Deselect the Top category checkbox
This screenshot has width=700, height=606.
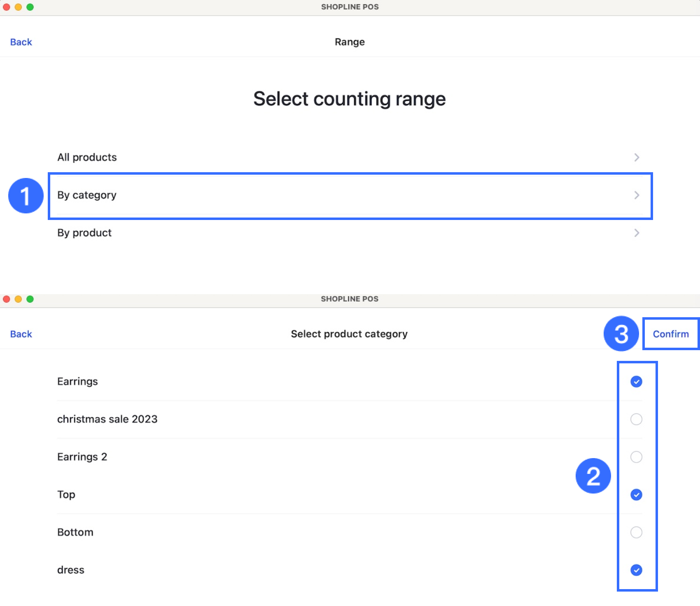(636, 495)
